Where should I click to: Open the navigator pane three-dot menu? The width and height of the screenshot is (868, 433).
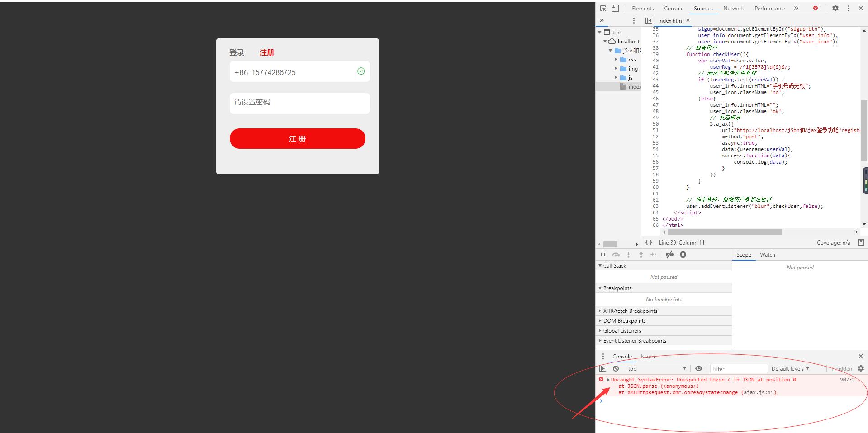[634, 20]
